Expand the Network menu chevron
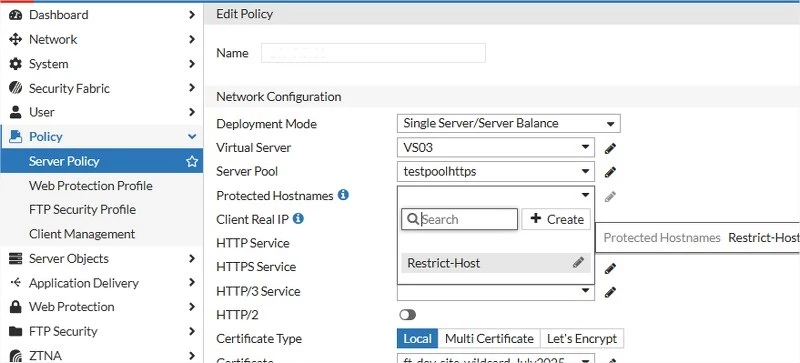The height and width of the screenshot is (363, 800). (192, 39)
